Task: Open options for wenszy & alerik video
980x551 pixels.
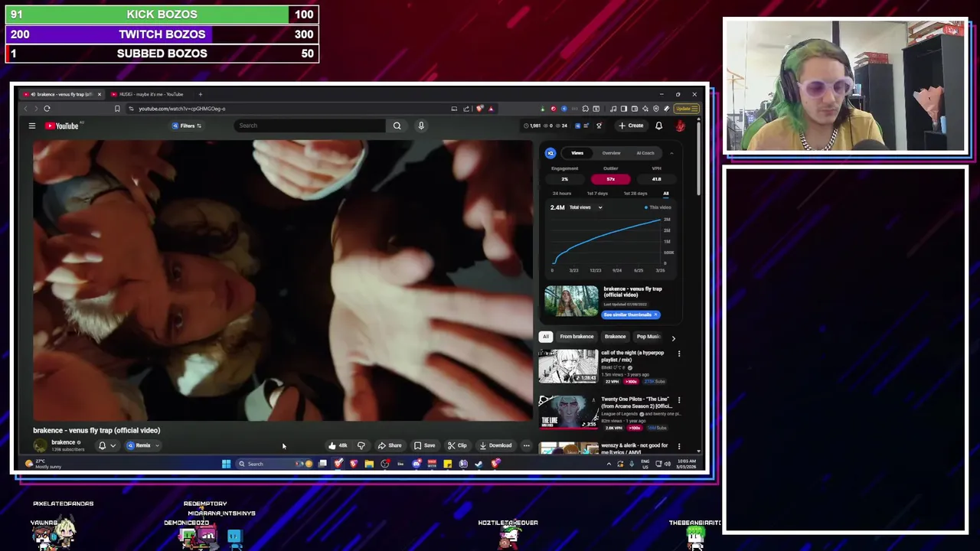Action: (x=678, y=445)
